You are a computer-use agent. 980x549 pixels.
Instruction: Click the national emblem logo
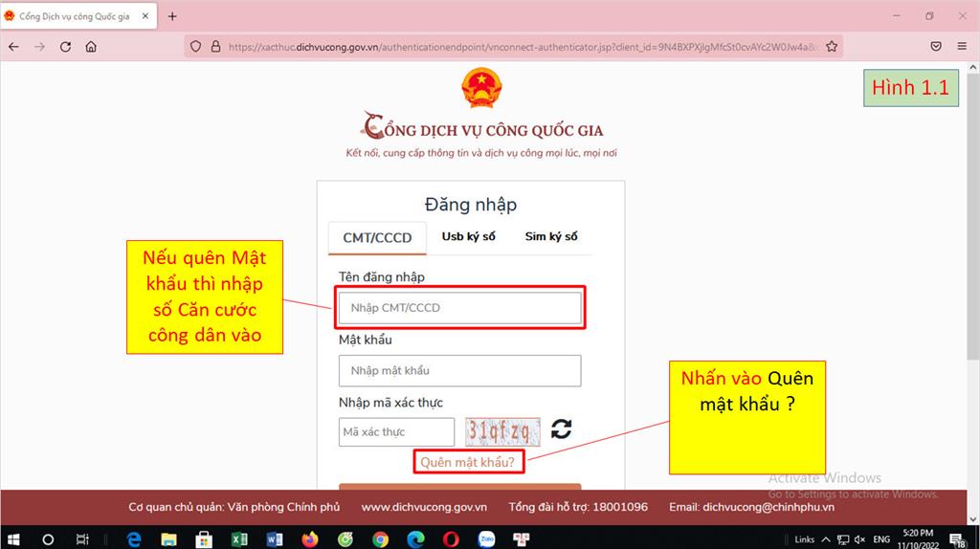point(481,87)
